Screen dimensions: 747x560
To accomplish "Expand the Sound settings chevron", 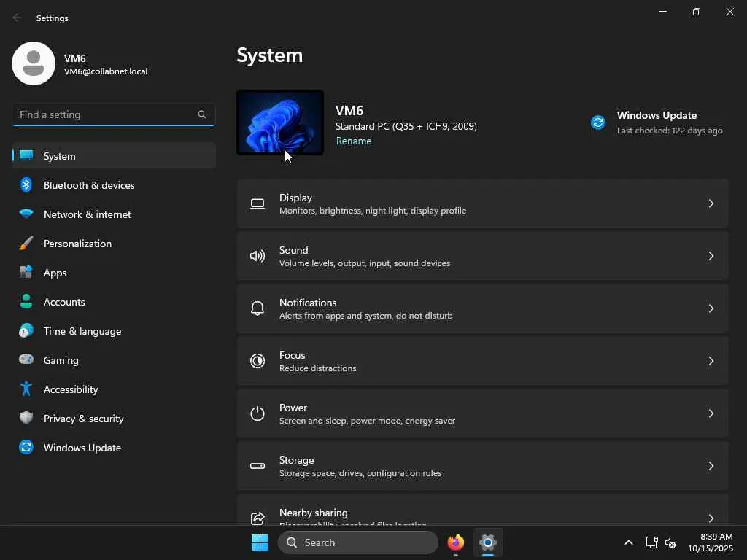I will pos(711,256).
